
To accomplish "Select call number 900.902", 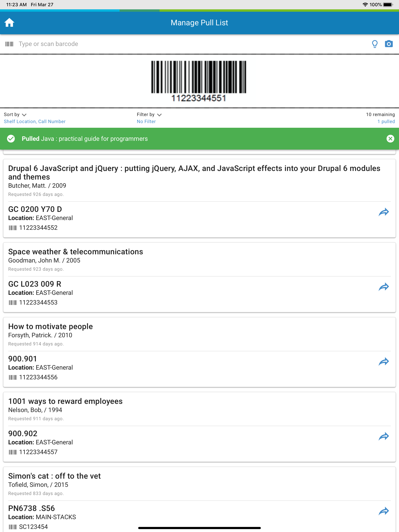I will click(23, 434).
